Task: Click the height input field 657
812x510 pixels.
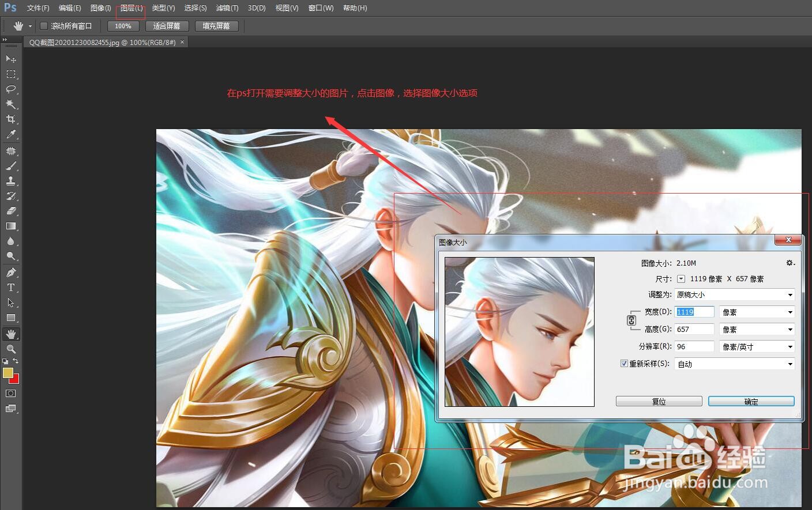Action: click(694, 329)
